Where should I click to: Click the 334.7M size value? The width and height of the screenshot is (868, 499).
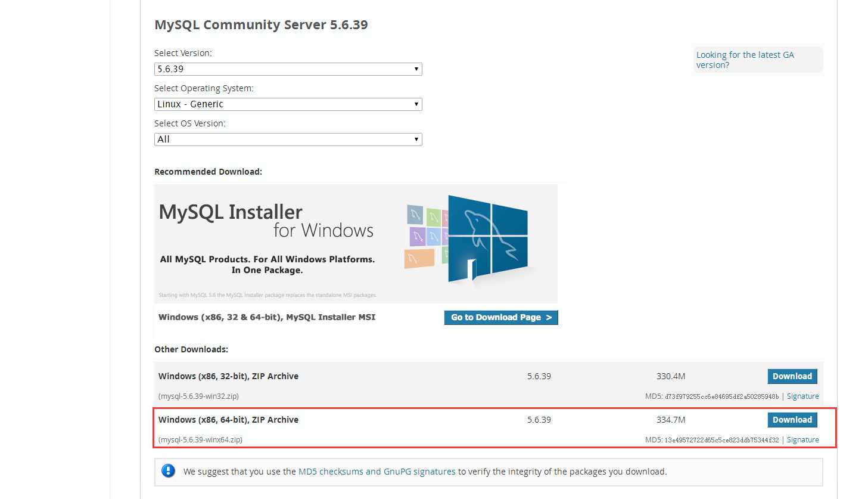[x=671, y=420]
